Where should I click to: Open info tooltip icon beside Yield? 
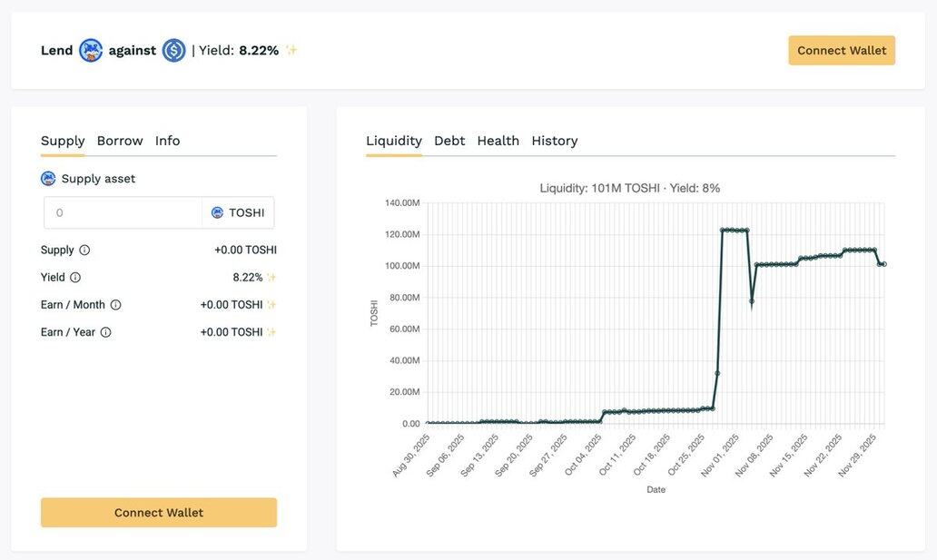[x=75, y=278]
